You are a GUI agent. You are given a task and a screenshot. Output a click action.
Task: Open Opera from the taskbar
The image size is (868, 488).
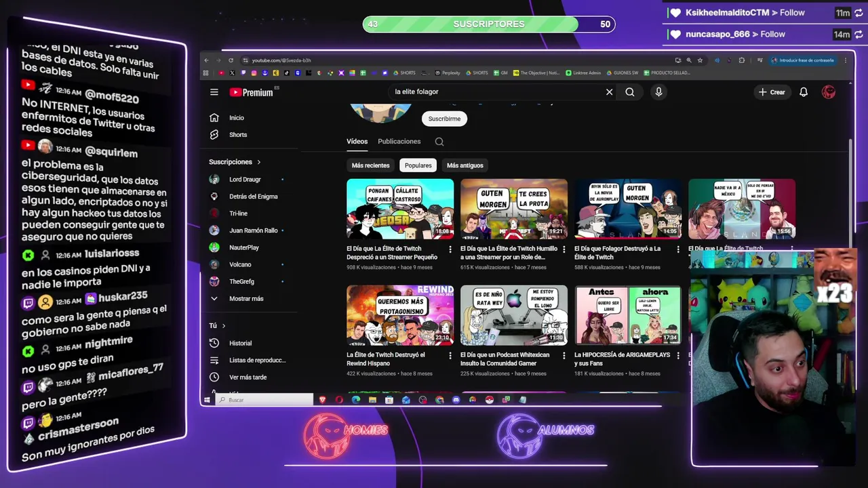tap(339, 400)
